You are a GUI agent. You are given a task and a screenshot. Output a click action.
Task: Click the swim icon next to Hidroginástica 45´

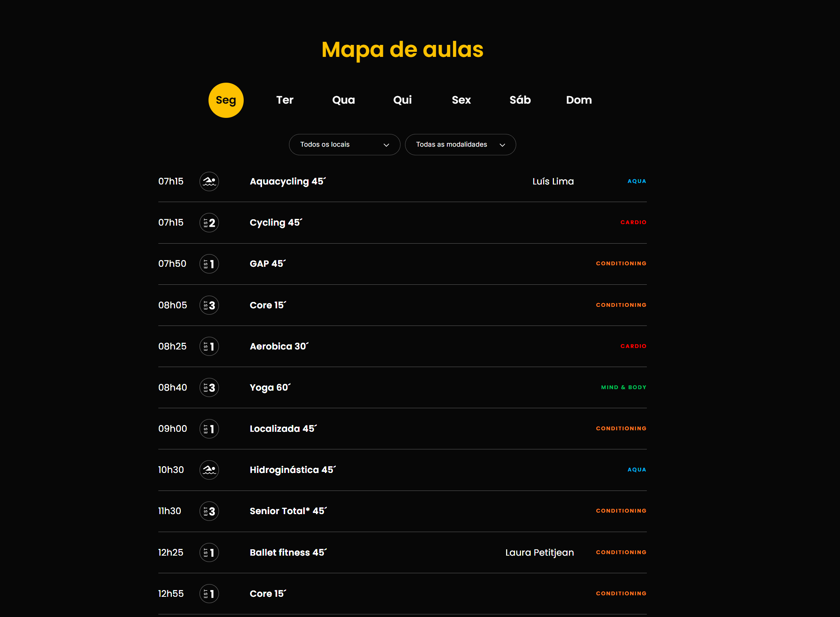[209, 470]
